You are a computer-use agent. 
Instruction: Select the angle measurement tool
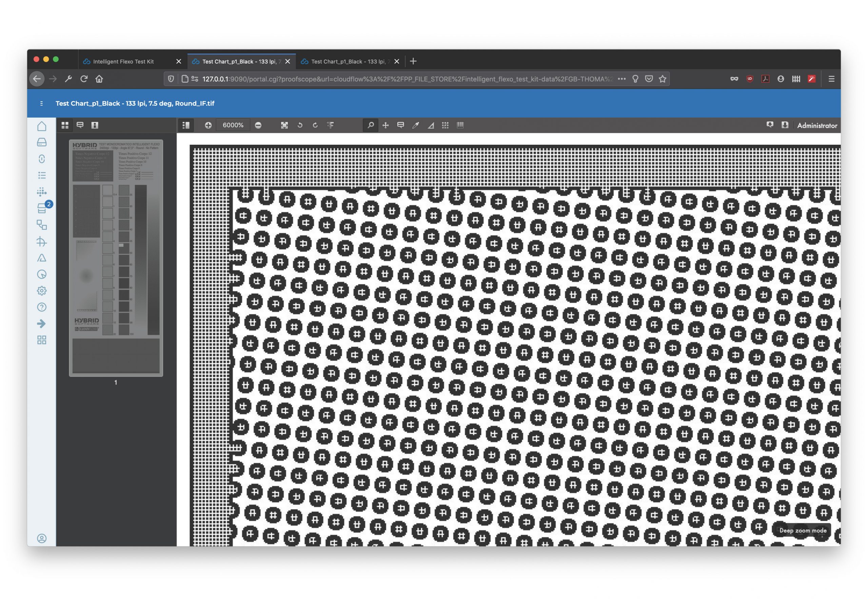[x=431, y=125]
